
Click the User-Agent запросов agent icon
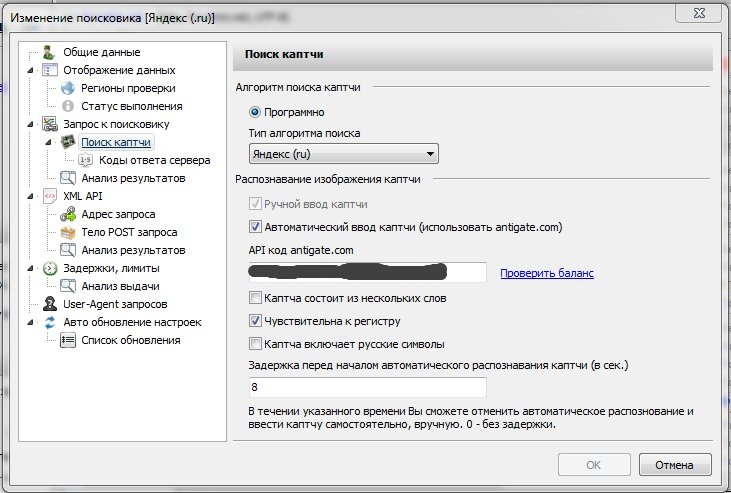[49, 304]
